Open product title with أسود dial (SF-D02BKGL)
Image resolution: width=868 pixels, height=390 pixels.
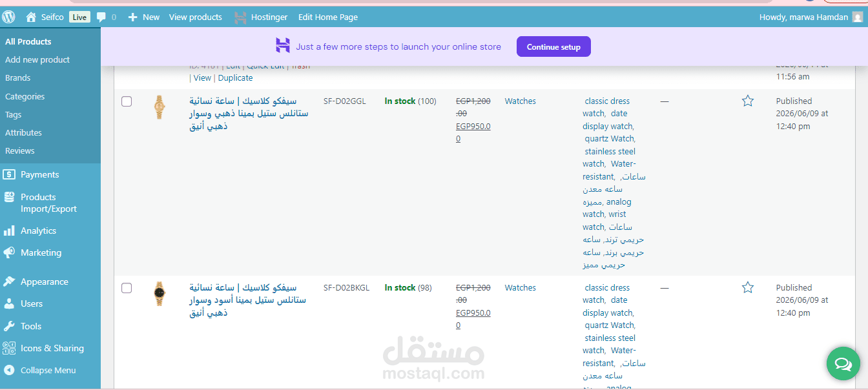(x=249, y=300)
